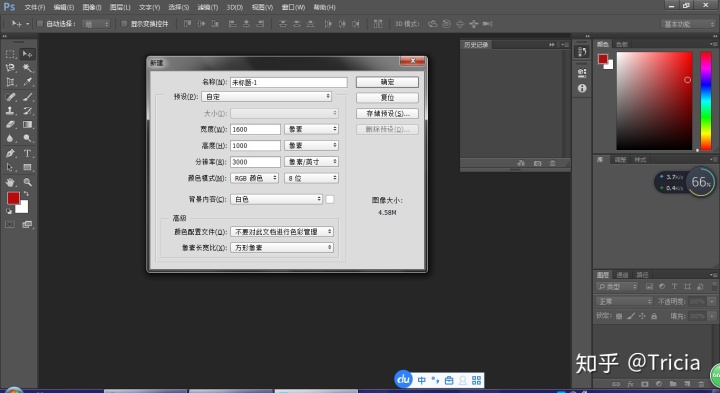
Task: Click the foreground color swatch in toolbox
Action: pyautogui.click(x=13, y=198)
